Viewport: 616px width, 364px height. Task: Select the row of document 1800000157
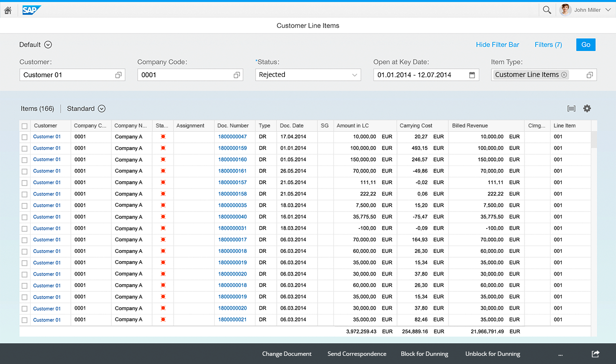tap(25, 183)
